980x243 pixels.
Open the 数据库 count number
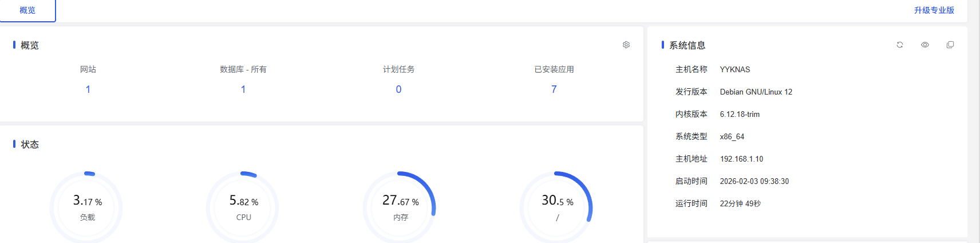[243, 89]
